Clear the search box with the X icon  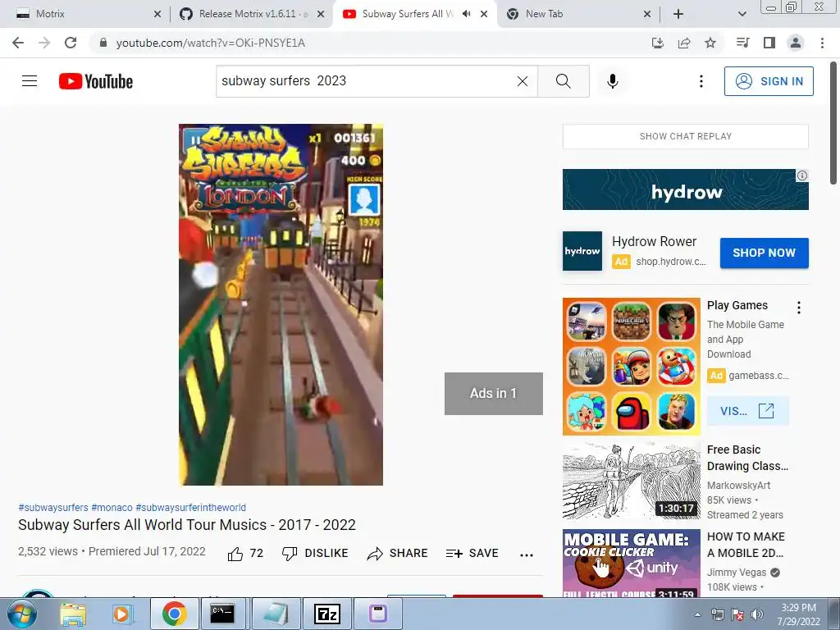click(x=523, y=81)
